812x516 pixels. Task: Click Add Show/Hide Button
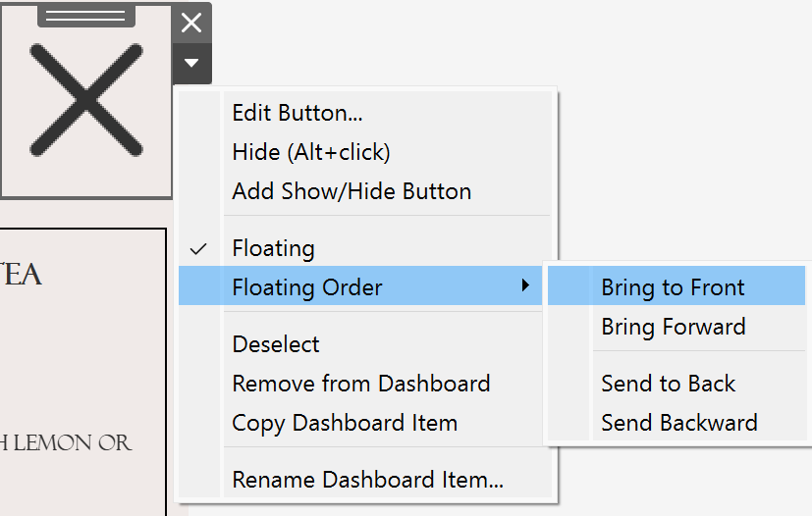pyautogui.click(x=352, y=191)
